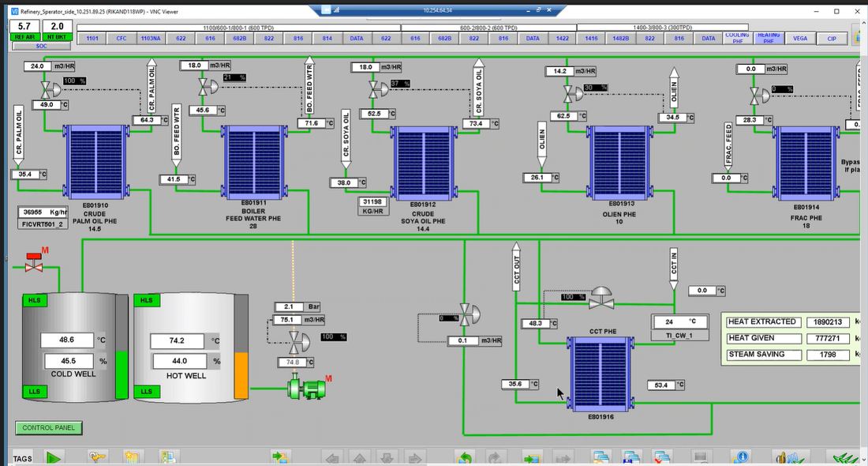This screenshot has width=868, height=466.
Task: Click the HEAT EXTRACTED value 1890213
Action: 828,322
